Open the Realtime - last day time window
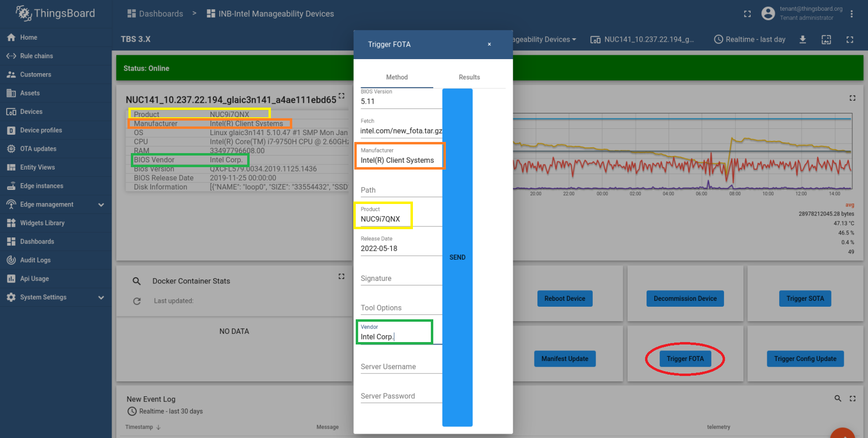This screenshot has height=438, width=868. [750, 40]
